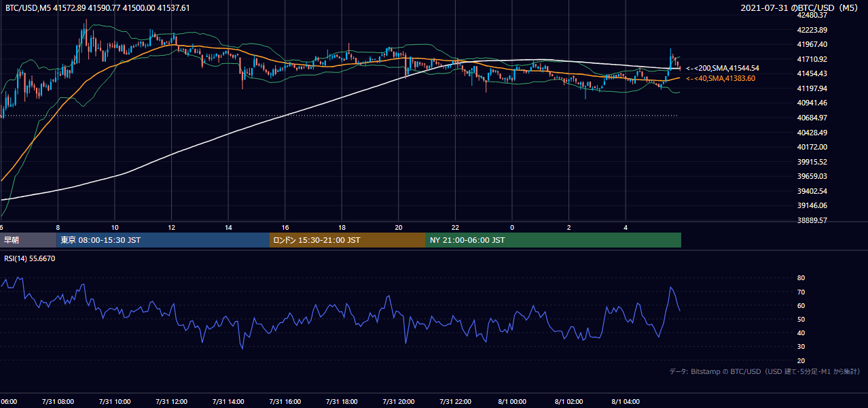Click the 40 SMA 41383.60 label
868x408 pixels.
coord(720,79)
